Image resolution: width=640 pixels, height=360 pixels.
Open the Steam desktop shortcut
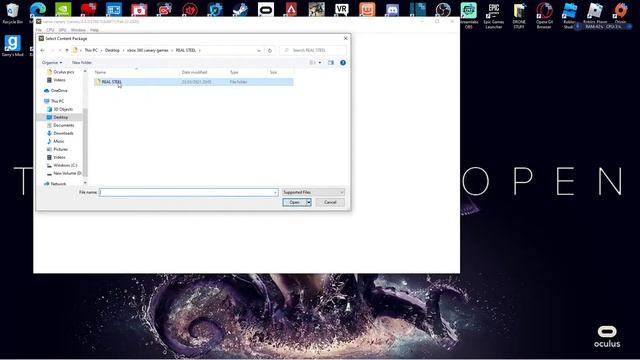(240, 9)
